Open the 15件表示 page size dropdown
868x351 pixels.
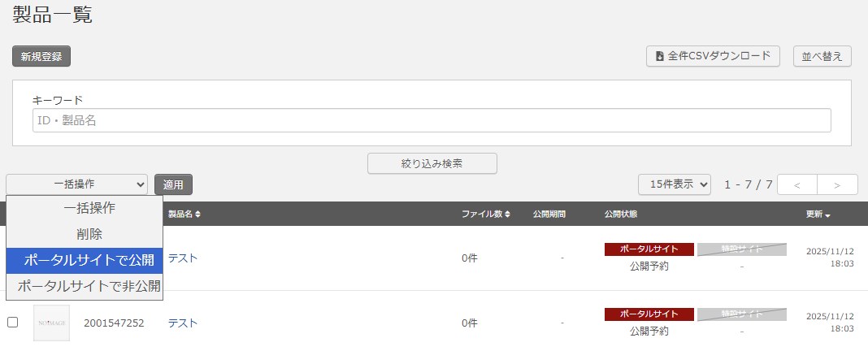tap(675, 184)
